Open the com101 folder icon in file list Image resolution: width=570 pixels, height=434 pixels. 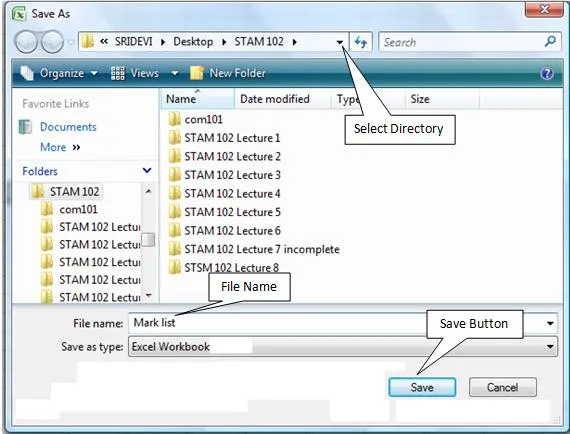click(174, 119)
